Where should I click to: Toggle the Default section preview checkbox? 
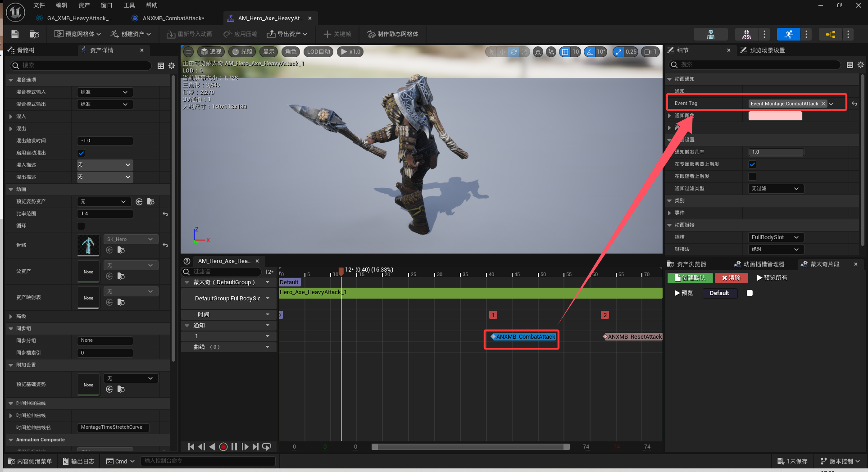point(750,293)
